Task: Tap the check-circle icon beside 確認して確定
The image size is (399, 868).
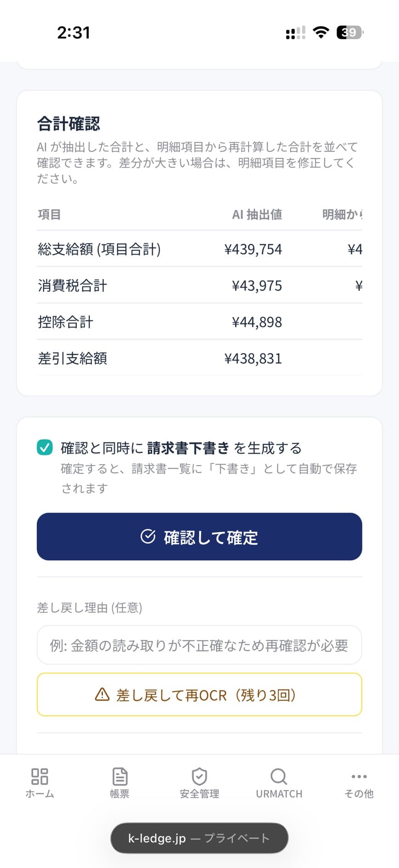Action: 148,536
